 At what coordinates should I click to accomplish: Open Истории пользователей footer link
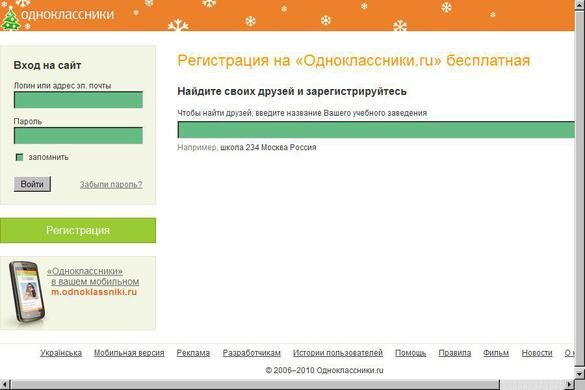tap(338, 353)
